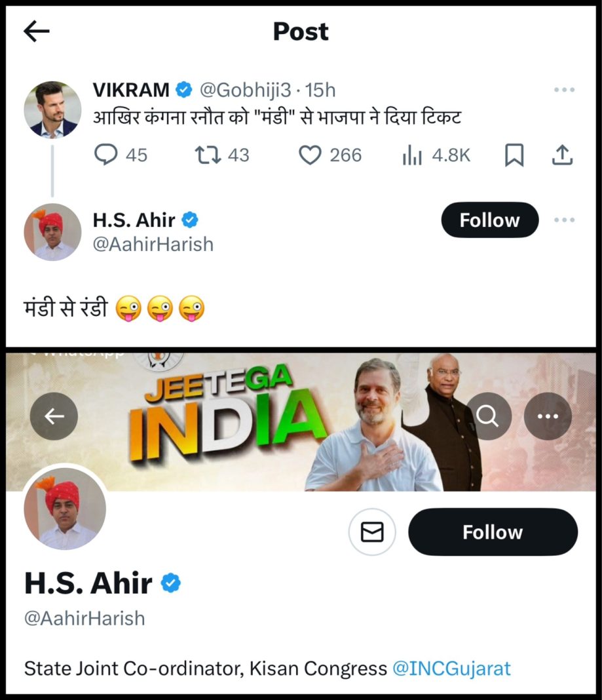Open @AahirHarish handle in reply
602x700 pixels.
coord(153,244)
